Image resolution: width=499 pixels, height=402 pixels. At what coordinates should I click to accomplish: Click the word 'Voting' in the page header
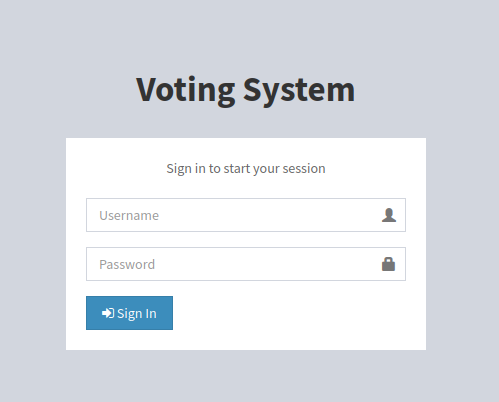click(x=185, y=91)
